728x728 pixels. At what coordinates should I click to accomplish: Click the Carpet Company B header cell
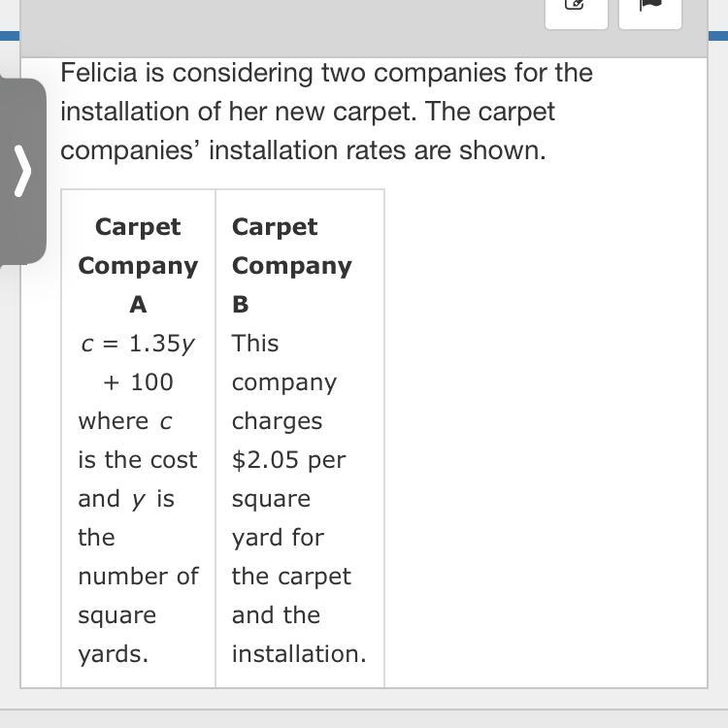point(291,265)
